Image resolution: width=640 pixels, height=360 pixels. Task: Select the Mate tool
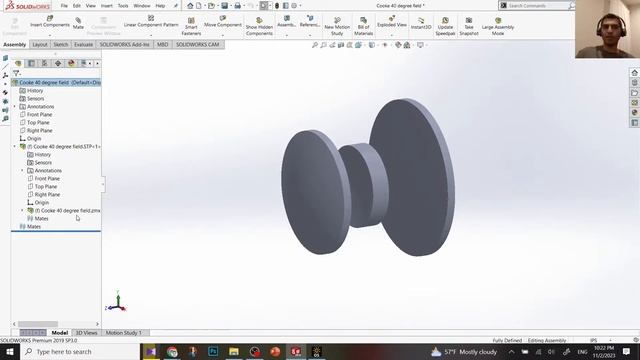[78, 23]
